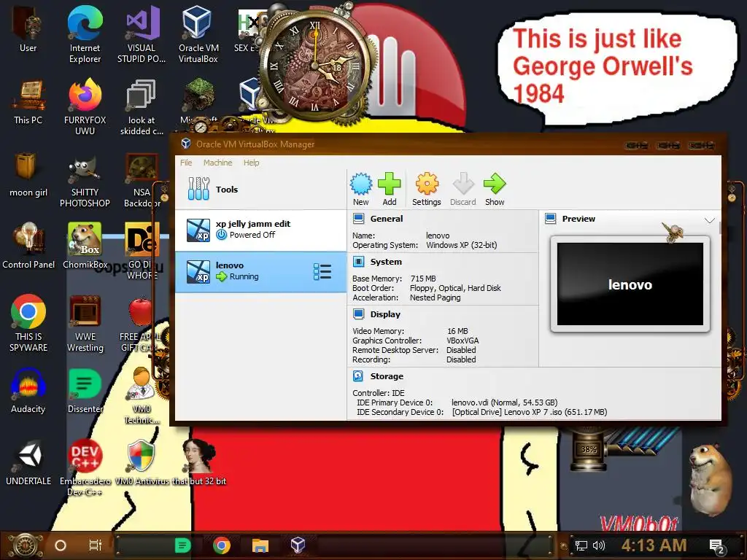Open the VM0 Technic... desktop icon
Screen dimensions: 747x560
142,395
